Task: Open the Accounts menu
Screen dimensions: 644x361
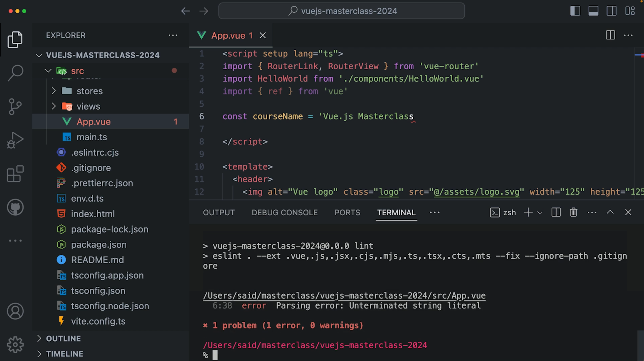Action: (x=15, y=311)
